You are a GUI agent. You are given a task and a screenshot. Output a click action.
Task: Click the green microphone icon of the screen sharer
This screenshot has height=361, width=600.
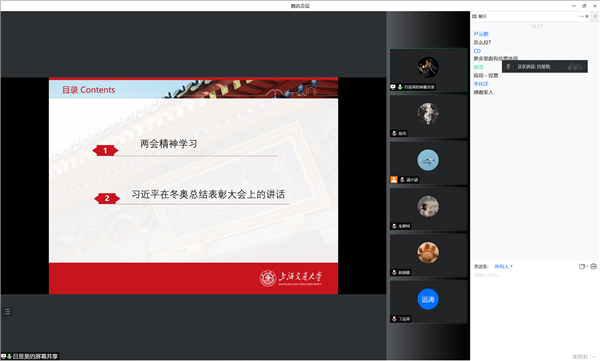(400, 87)
